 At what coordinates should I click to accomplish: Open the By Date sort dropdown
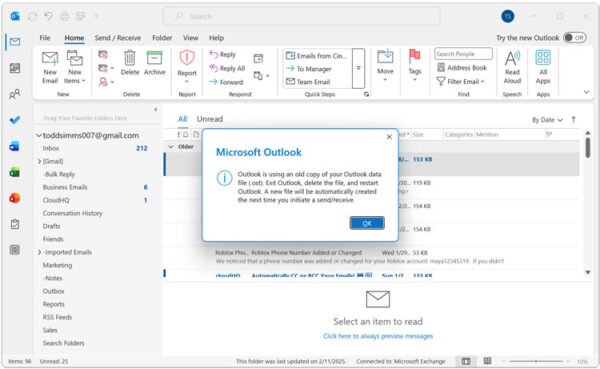pyautogui.click(x=547, y=120)
